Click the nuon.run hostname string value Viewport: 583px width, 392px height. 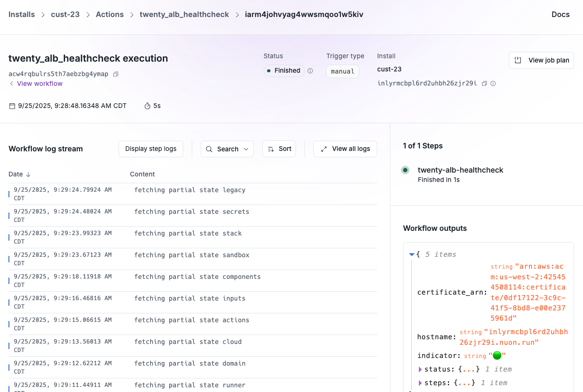click(x=514, y=337)
